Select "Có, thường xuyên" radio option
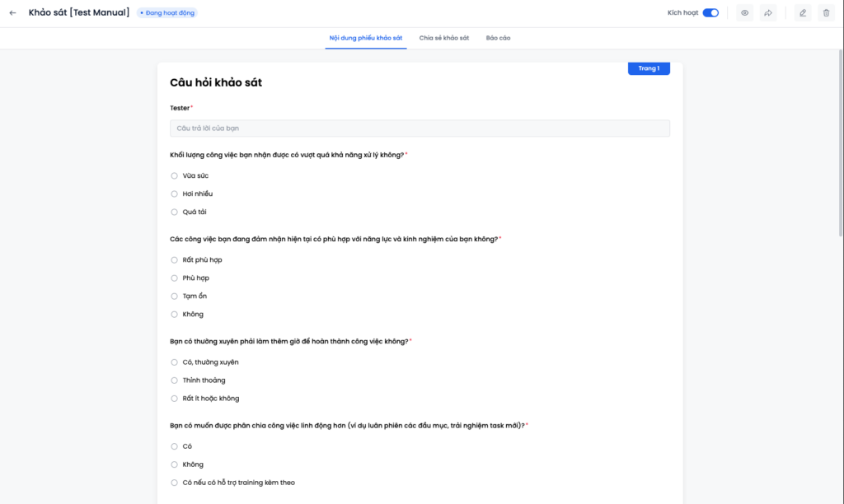The height and width of the screenshot is (504, 844). [174, 362]
